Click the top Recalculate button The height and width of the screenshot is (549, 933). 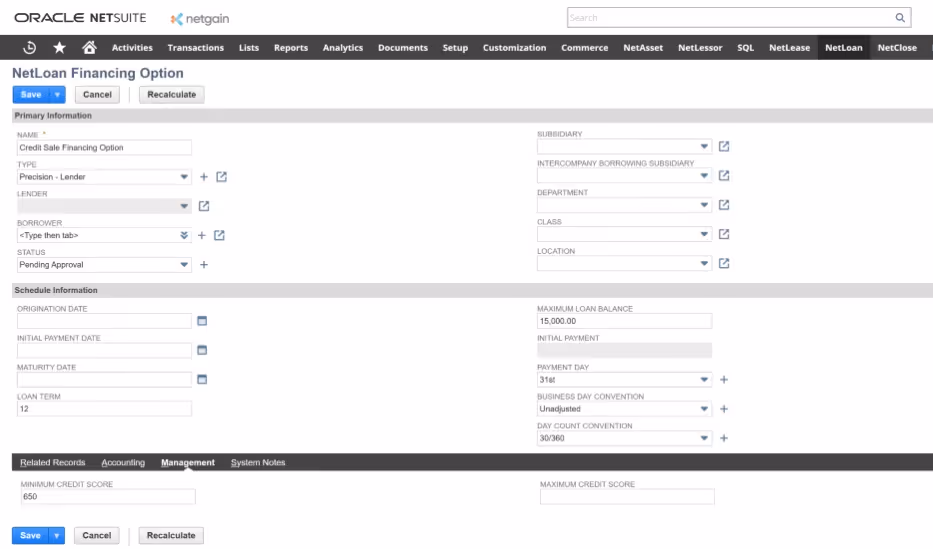click(x=171, y=95)
